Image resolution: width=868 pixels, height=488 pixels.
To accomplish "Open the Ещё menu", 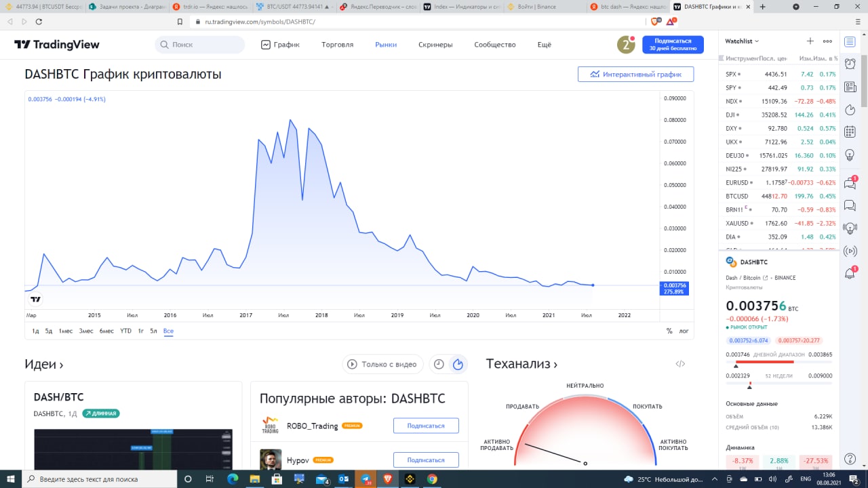I will (545, 45).
